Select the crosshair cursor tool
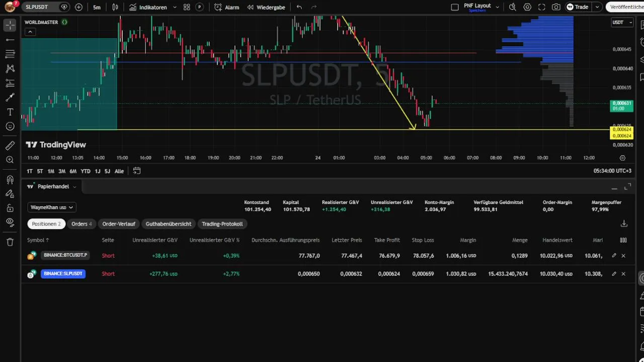644x362 pixels. pos(10,25)
